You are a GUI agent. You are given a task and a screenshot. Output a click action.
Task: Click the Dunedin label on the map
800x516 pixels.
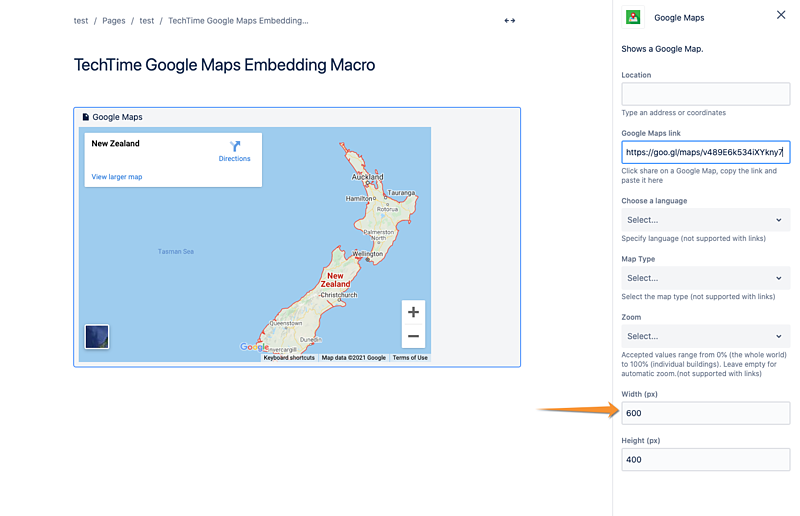(311, 339)
